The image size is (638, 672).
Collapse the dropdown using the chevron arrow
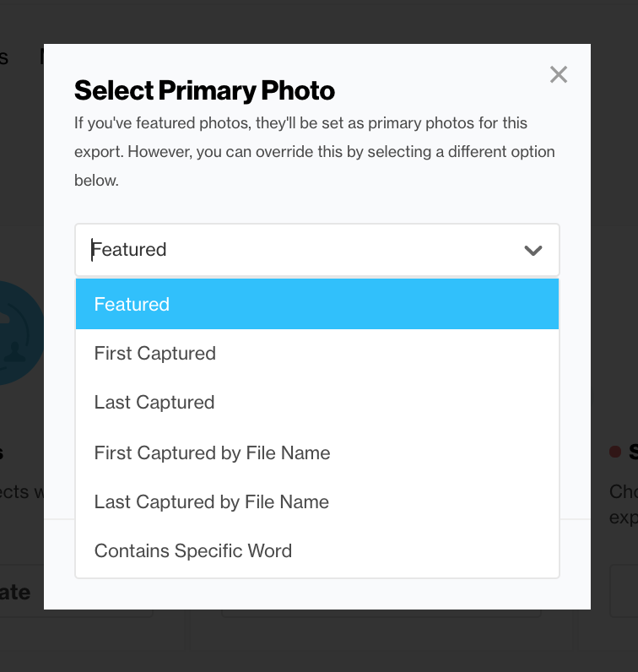(x=533, y=251)
